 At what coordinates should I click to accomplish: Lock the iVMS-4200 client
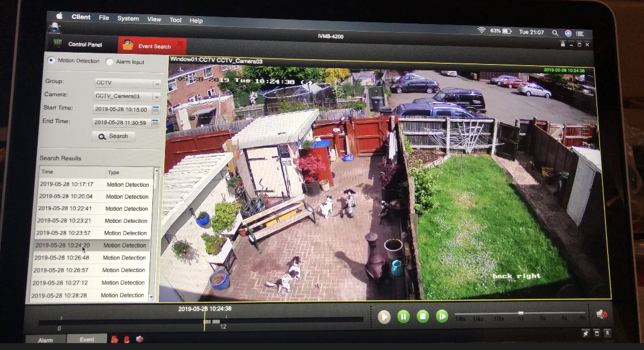pyautogui.click(x=563, y=44)
